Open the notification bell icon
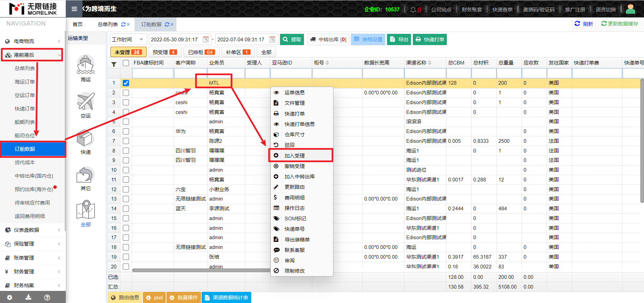 (413, 9)
